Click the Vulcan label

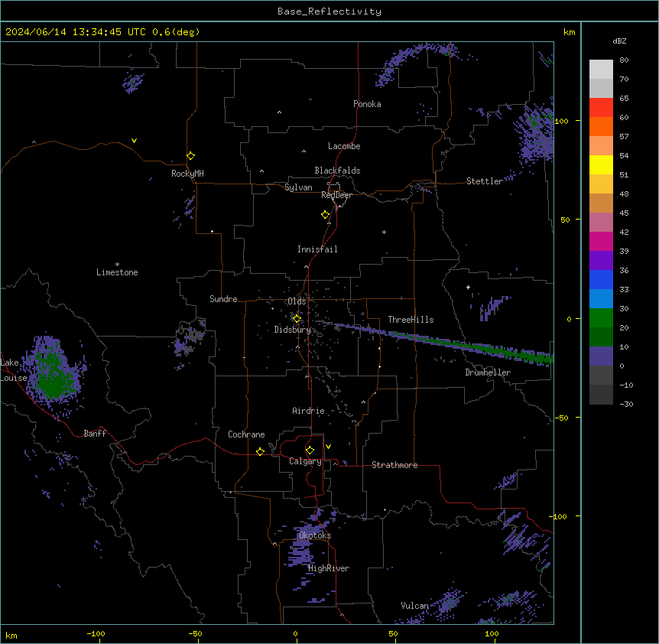click(415, 606)
